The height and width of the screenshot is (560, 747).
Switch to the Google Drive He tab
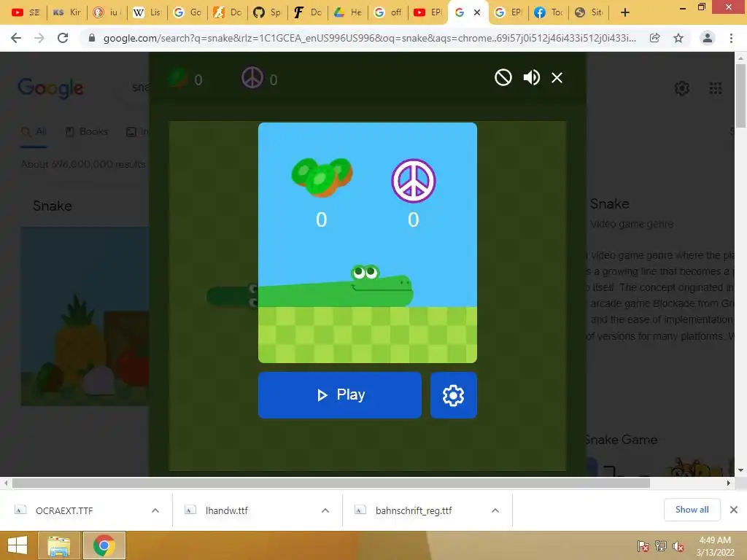(347, 12)
